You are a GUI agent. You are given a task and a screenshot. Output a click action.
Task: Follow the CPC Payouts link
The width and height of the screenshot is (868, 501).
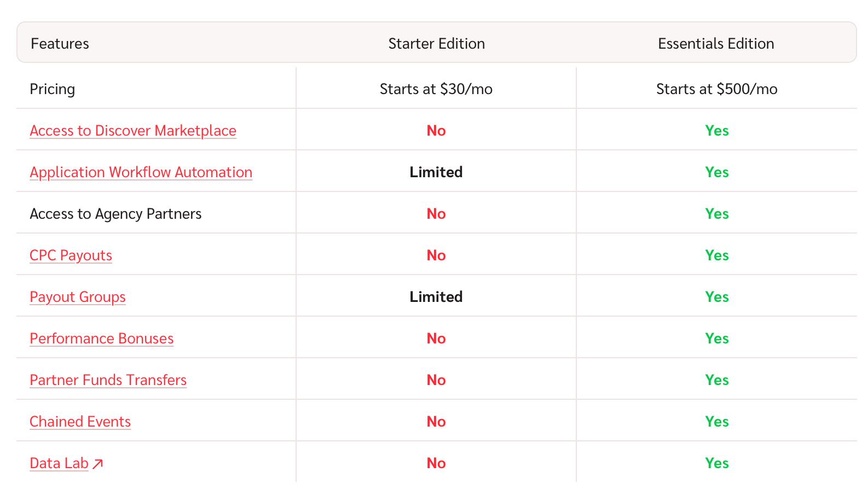[71, 255]
